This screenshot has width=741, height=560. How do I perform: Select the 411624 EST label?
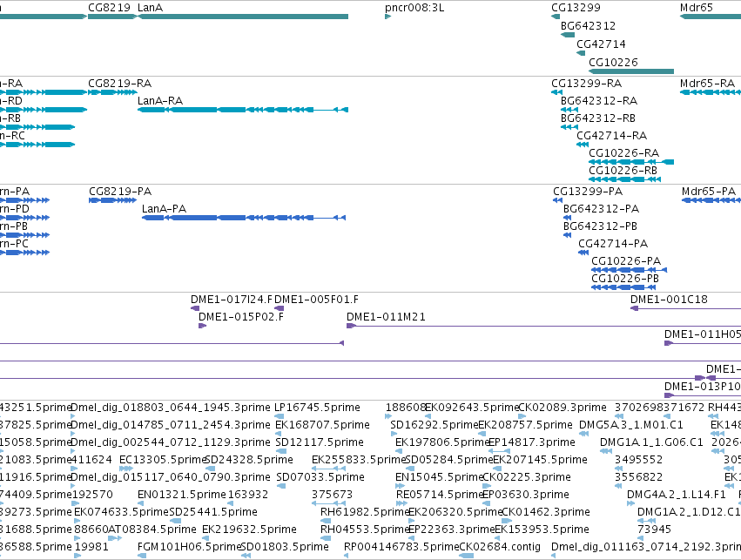(91, 460)
